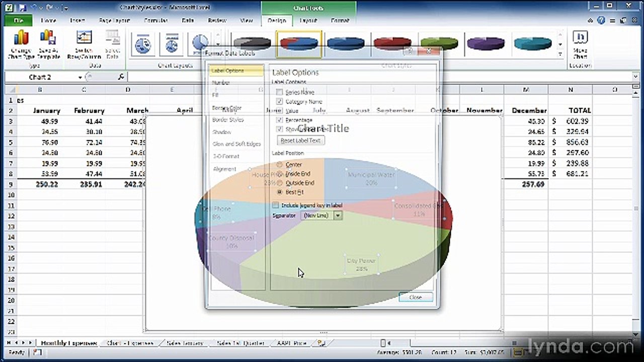Click the Excel application icon in title bar
Viewport: 644px width, 362px height.
9,8
